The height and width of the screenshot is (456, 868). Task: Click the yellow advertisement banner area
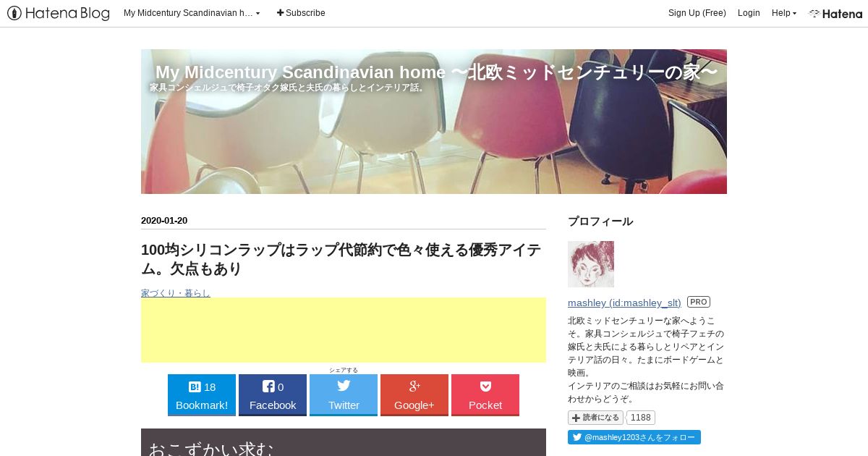tap(344, 330)
